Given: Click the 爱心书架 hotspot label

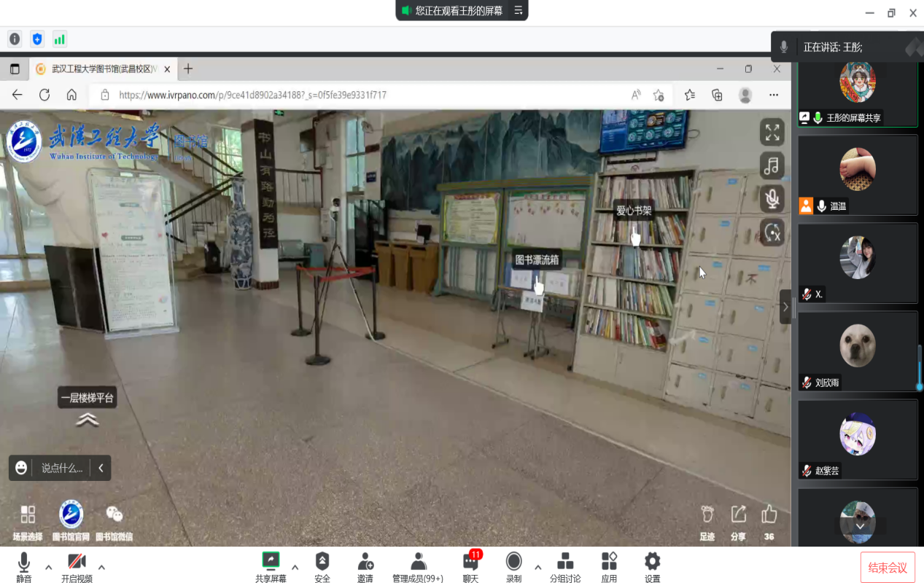Looking at the screenshot, I should 633,211.
